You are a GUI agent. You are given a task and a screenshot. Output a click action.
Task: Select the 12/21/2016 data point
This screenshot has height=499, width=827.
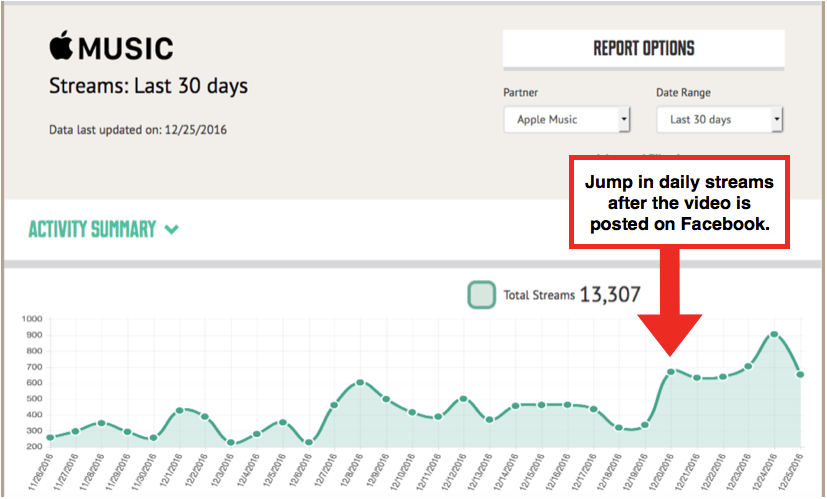click(x=696, y=378)
